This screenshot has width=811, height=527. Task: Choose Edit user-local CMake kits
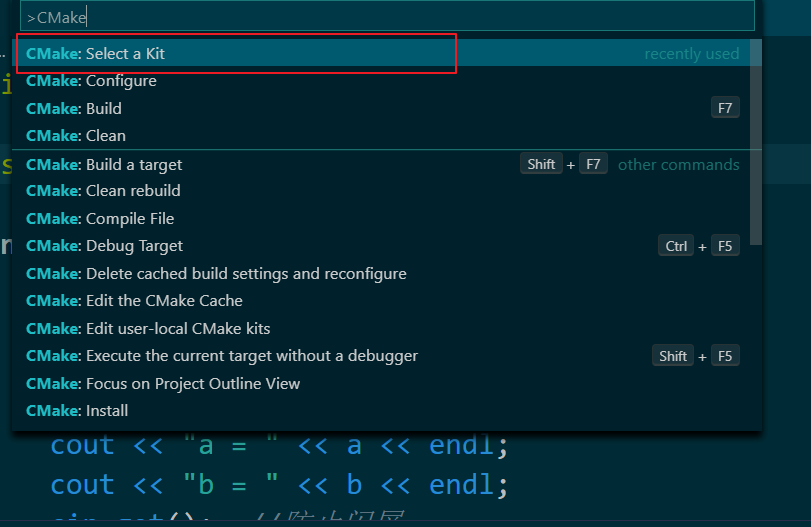click(387, 328)
